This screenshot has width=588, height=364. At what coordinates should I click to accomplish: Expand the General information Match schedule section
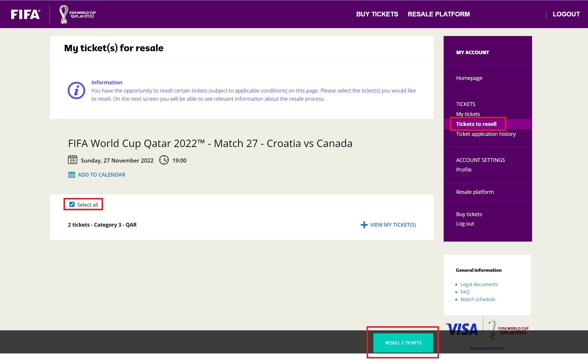[478, 299]
